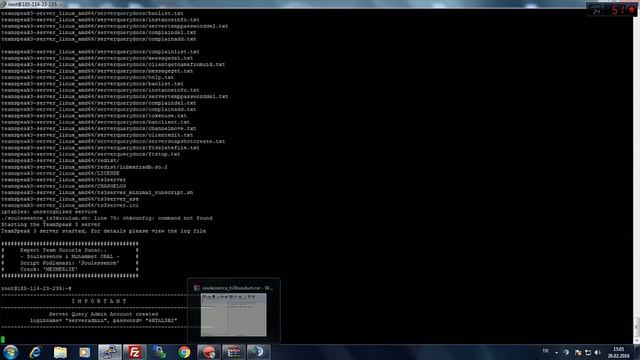Click the 'Crack:' banner line
Viewport: 640px width, 360px height.
coord(49,269)
